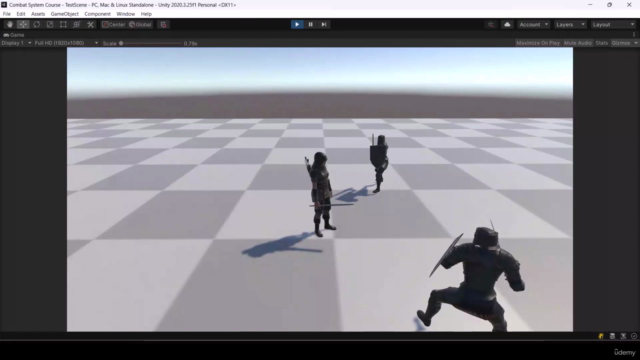Toggle Mute Audio in Game view

click(x=578, y=43)
